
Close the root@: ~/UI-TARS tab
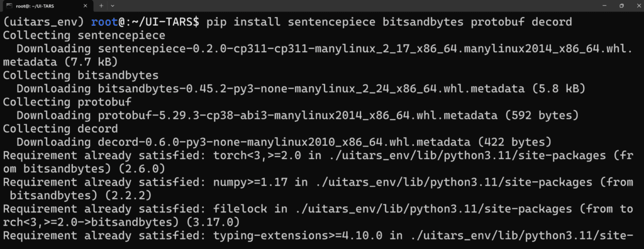(x=85, y=6)
